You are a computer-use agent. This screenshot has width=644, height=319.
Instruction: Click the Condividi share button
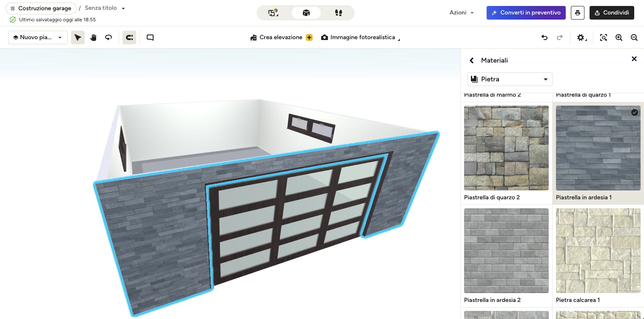612,13
